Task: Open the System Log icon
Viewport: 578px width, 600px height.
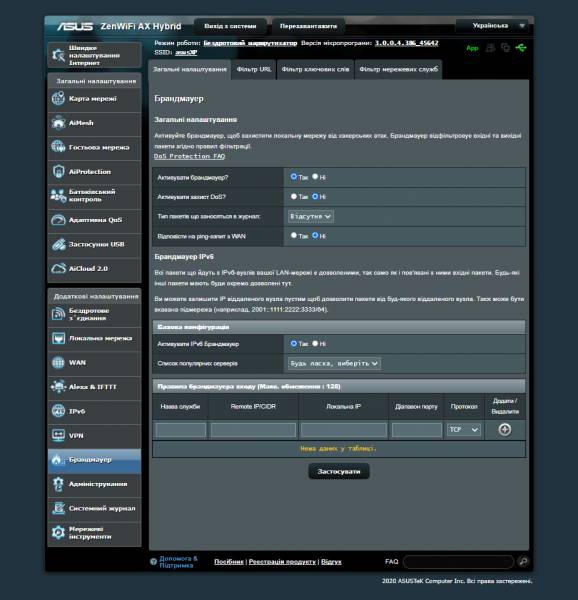Action: [58, 508]
